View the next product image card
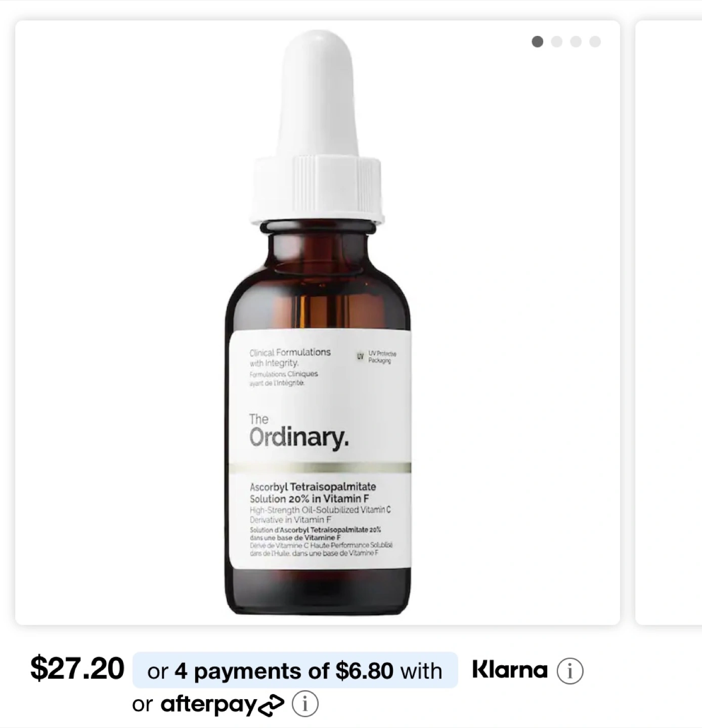The height and width of the screenshot is (728, 702). 669,323
